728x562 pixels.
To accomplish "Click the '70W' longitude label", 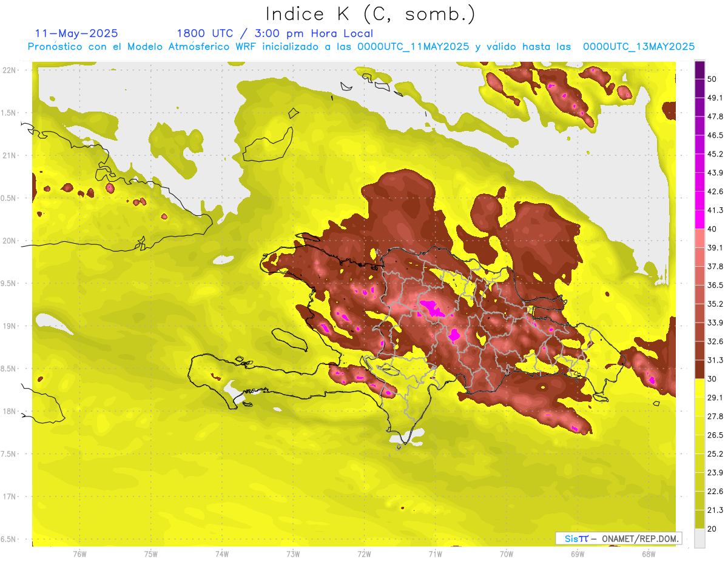I will pyautogui.click(x=506, y=554).
